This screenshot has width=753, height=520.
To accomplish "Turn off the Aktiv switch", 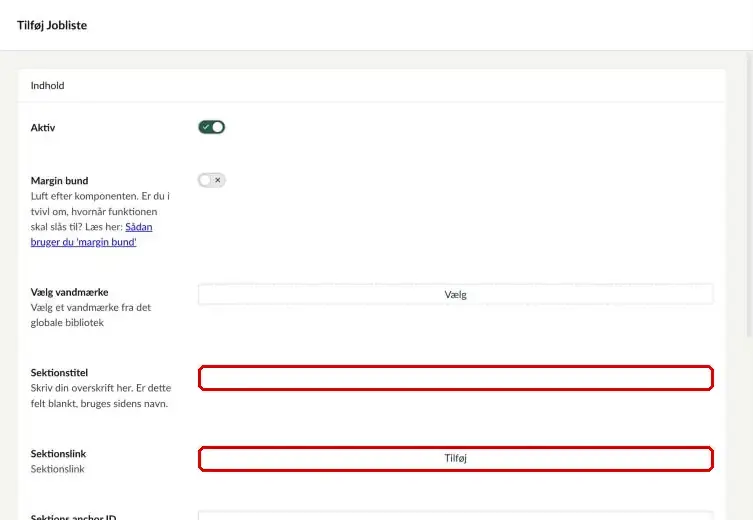I will pos(211,127).
